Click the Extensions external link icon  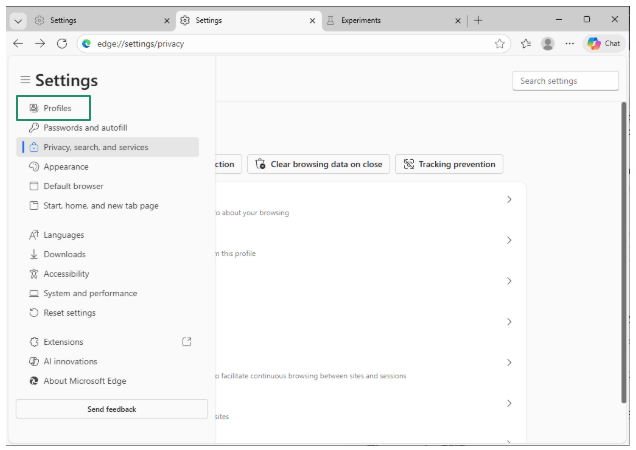tap(187, 342)
